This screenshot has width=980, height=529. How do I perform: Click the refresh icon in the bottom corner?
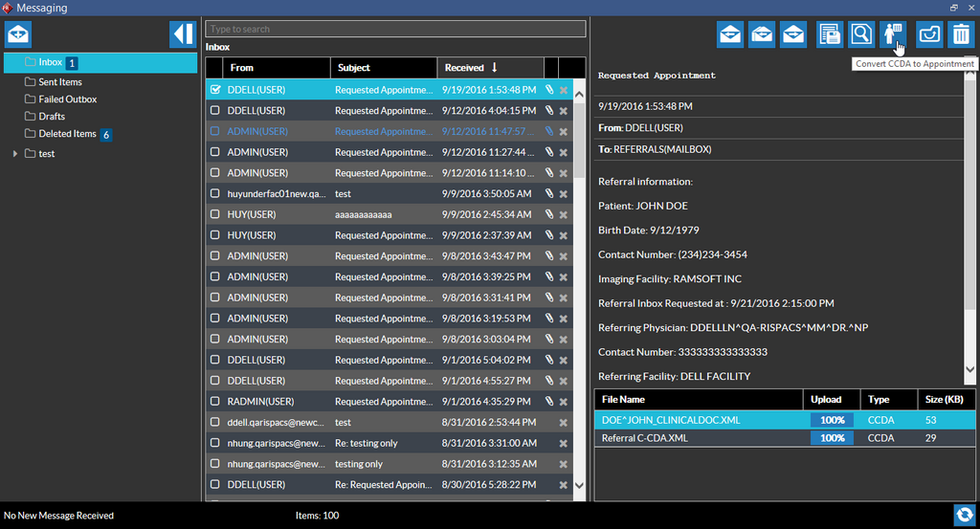point(964,514)
